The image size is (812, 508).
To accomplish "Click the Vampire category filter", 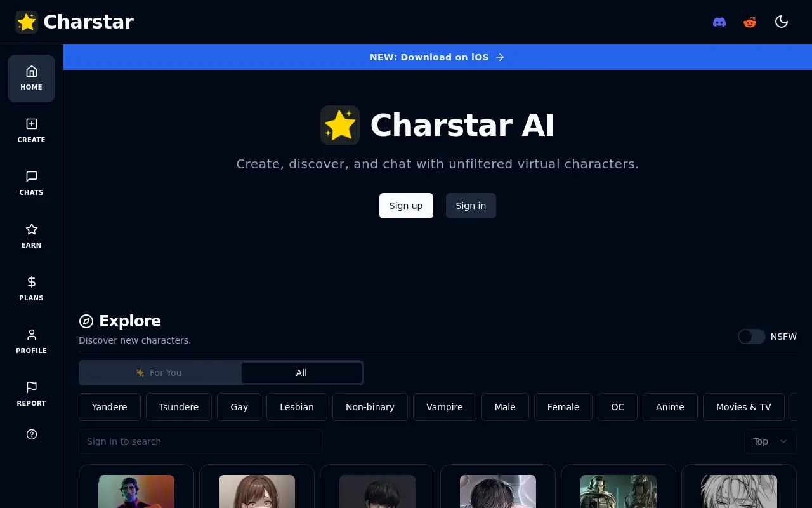I will pos(444,407).
